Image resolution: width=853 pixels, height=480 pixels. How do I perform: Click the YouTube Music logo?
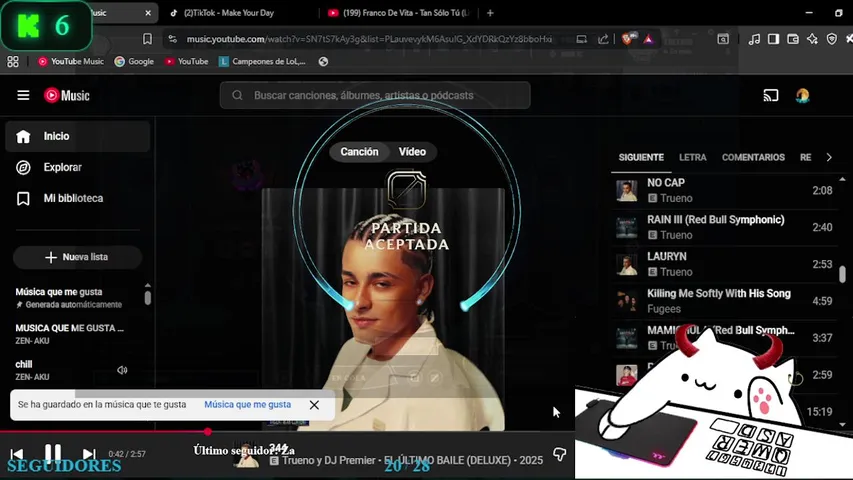(x=66, y=96)
